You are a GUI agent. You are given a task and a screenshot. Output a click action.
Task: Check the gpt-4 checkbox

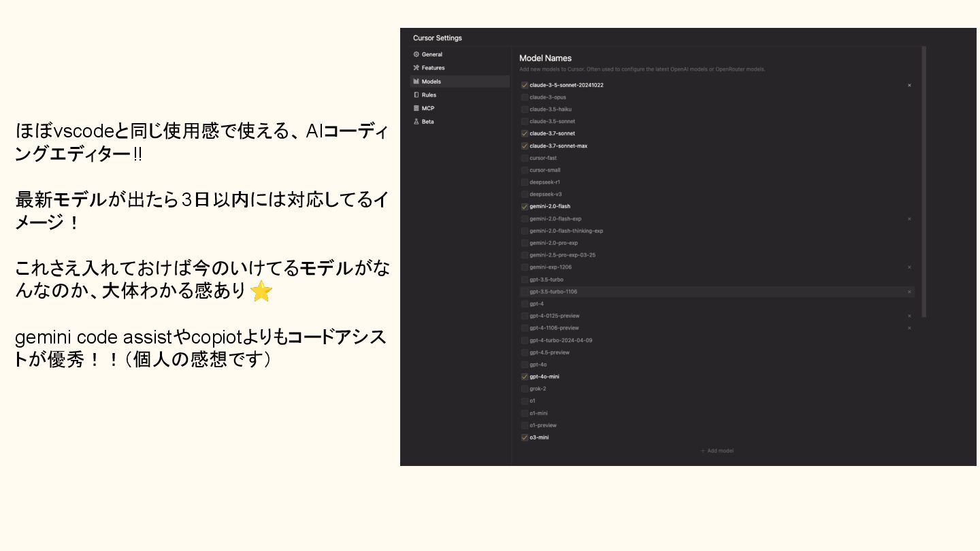point(525,304)
